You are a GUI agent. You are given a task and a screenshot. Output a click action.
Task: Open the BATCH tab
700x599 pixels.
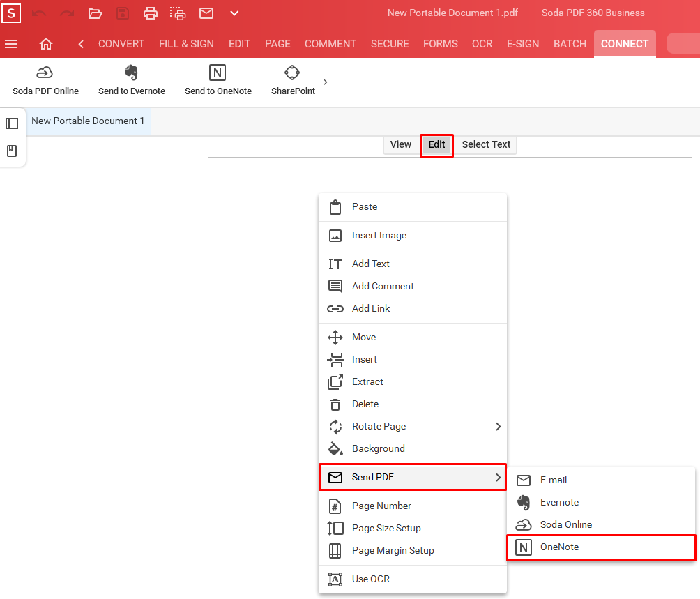570,44
